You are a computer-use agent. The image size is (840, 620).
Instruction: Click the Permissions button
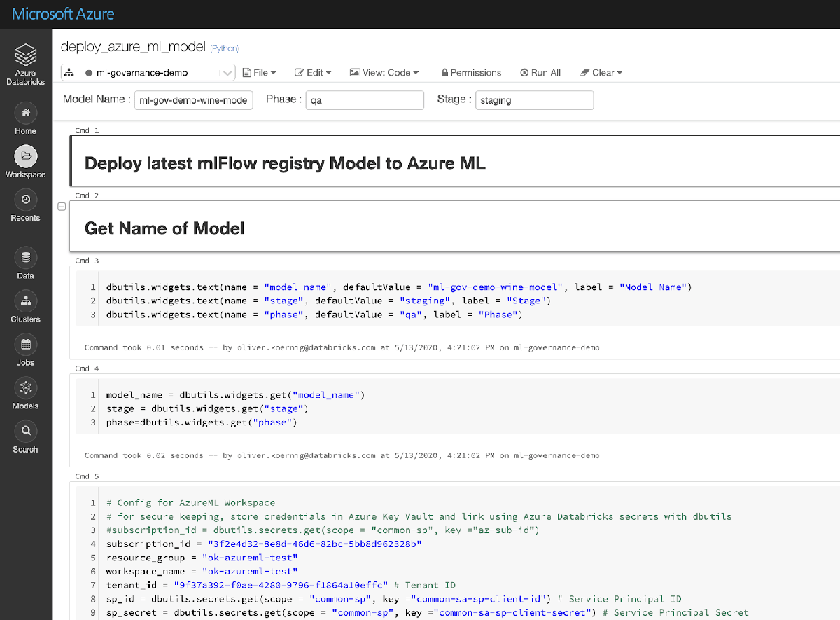point(470,73)
